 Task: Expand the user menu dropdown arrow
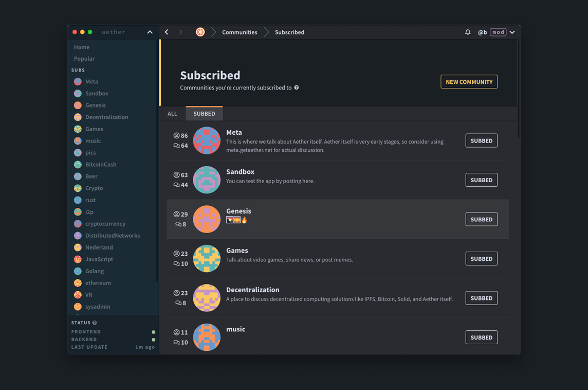click(x=512, y=32)
